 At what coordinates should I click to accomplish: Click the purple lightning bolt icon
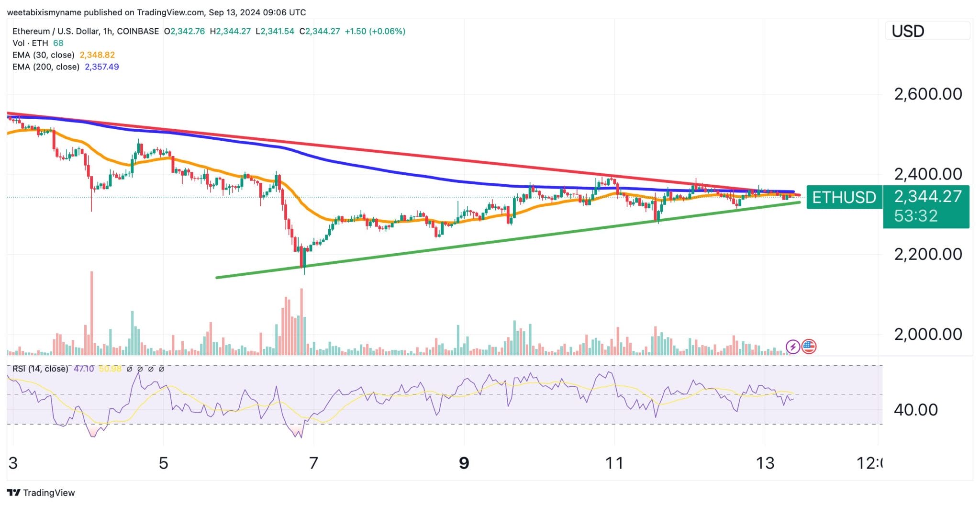792,347
